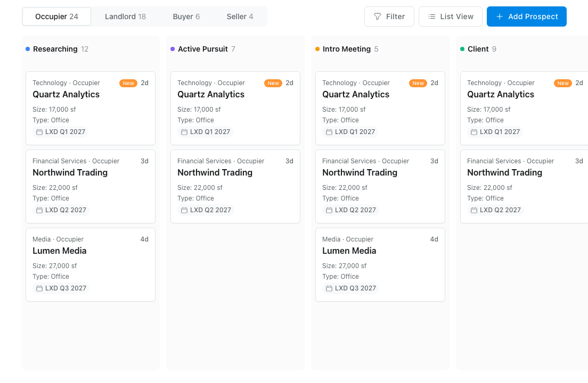Open Northwind Trading card in Researching column
588x383 pixels.
[x=91, y=186]
